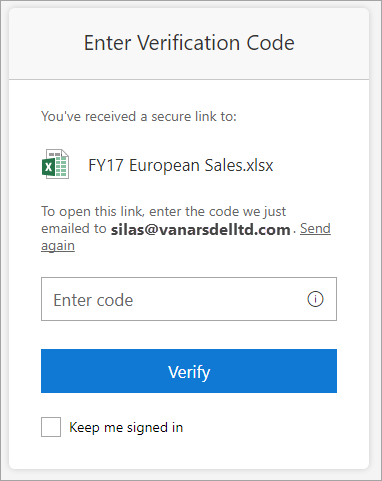Click the Excel file icon

tap(55, 164)
